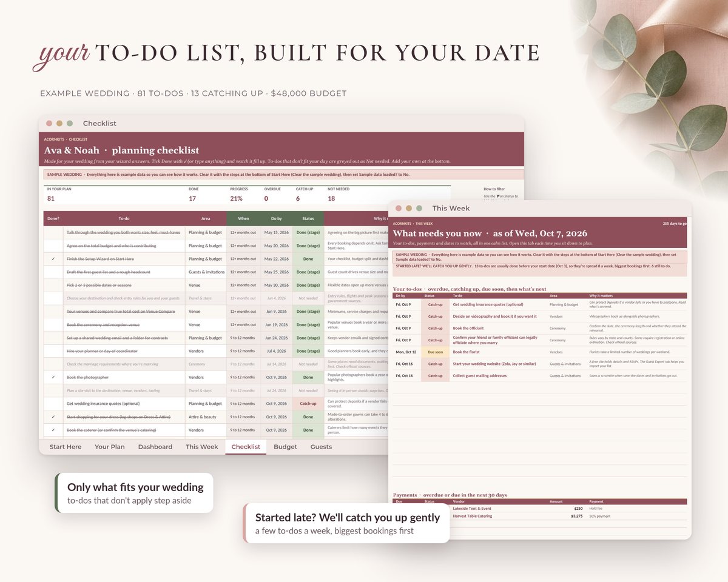Select 'Book the florist' to-do in This Week
This screenshot has height=582, width=728.
click(x=467, y=352)
